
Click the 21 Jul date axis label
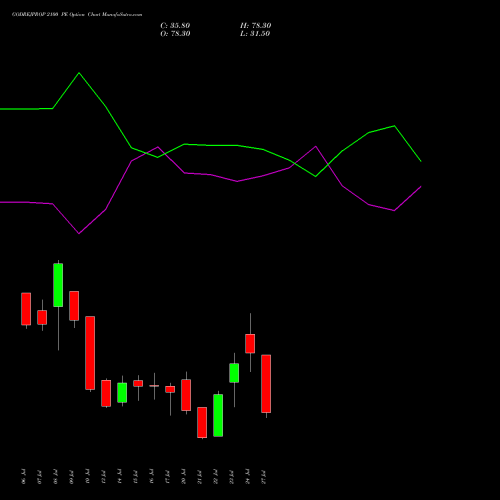pos(199,477)
